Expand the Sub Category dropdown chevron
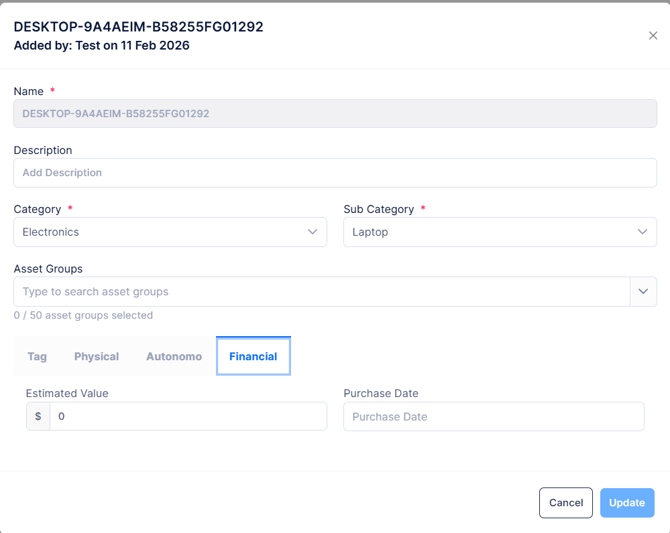Viewport: 670px width, 533px height. (x=642, y=232)
